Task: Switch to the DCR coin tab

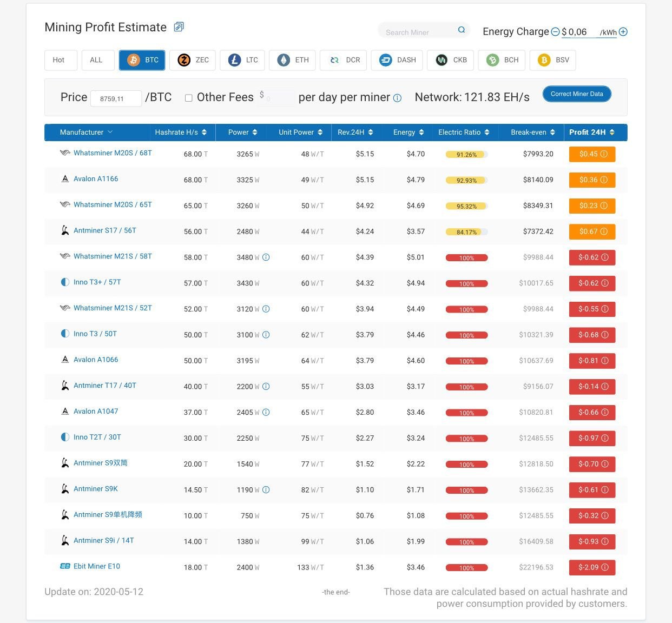Action: coord(344,60)
